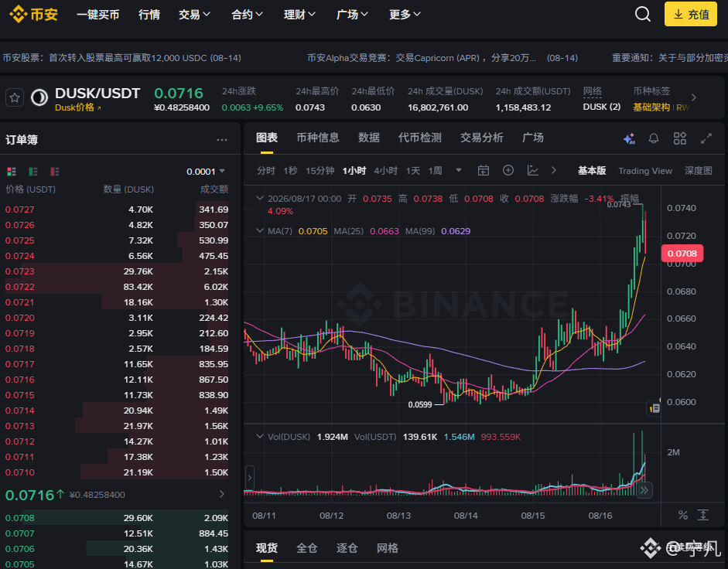
Task: Open the 交易 menu dropdown
Action: point(194,15)
